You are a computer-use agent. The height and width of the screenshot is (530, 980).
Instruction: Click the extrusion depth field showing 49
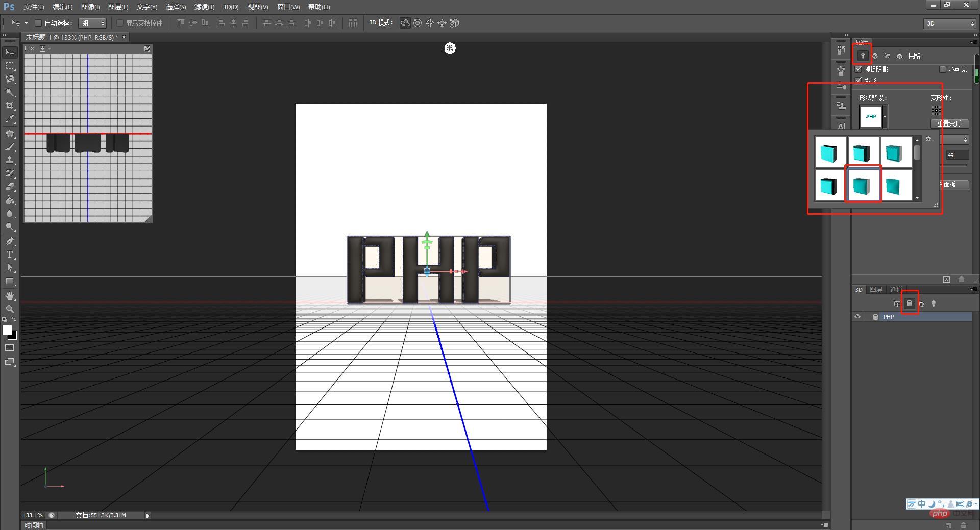957,155
